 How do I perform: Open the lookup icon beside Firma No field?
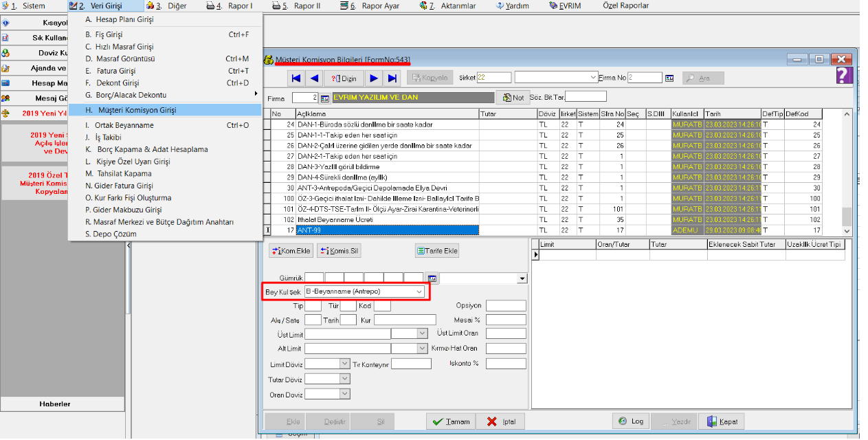pyautogui.click(x=668, y=78)
